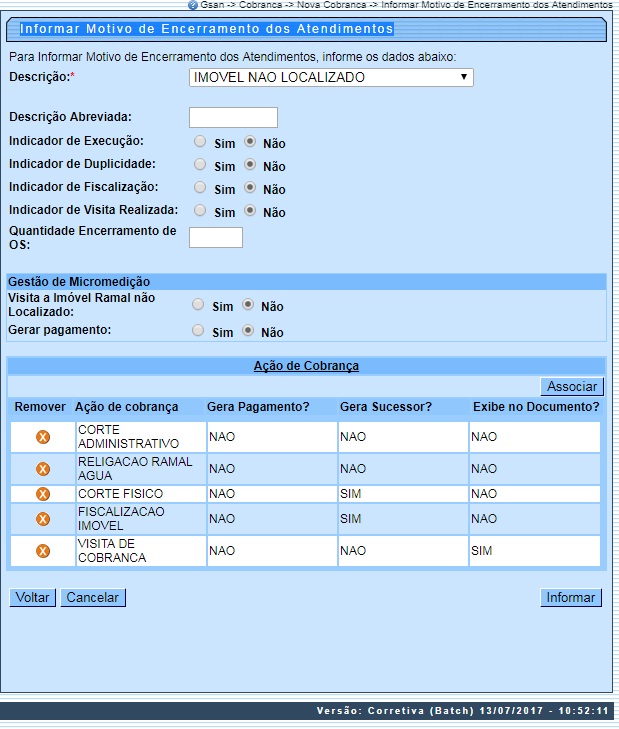Image resolution: width=619 pixels, height=729 pixels.
Task: Pick Sim for Visita a Imóvel Ramal não Localizado
Action: pos(198,305)
